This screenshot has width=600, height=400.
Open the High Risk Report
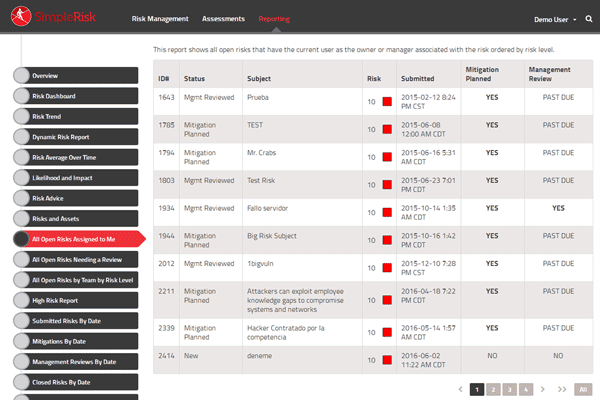(80, 300)
